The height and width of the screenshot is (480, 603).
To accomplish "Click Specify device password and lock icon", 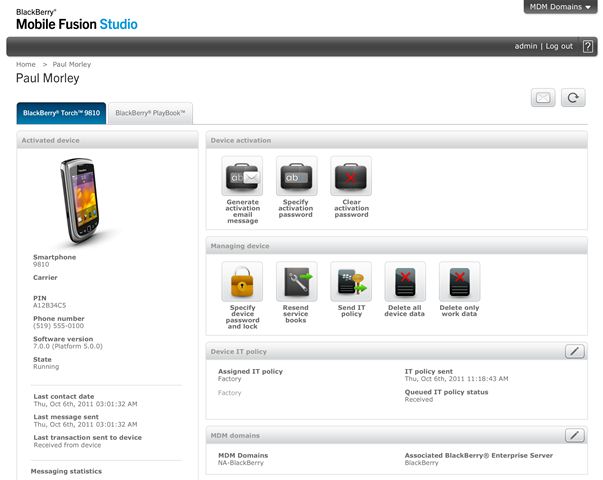I will tap(242, 282).
